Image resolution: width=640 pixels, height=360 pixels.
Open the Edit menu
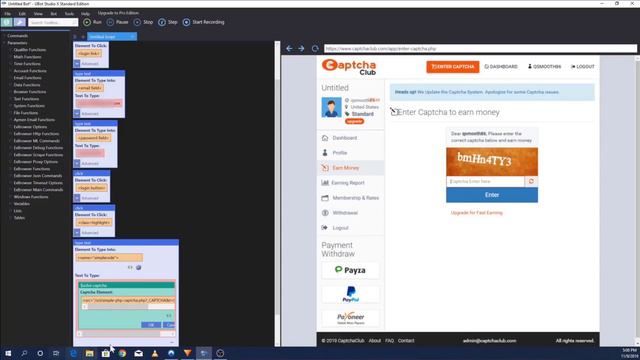click(22, 13)
